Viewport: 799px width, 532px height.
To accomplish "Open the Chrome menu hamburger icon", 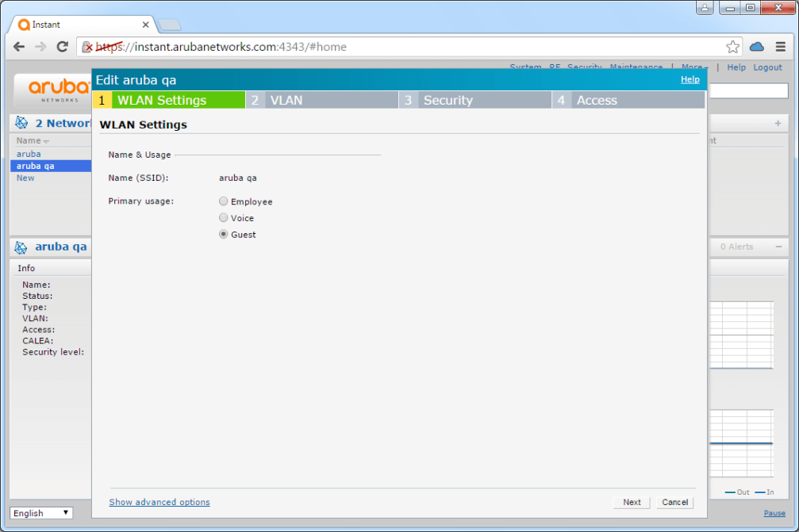I will [x=780, y=47].
